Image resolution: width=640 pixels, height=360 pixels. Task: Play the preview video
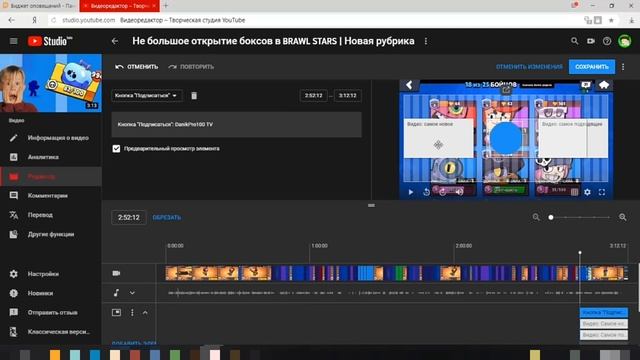[411, 192]
